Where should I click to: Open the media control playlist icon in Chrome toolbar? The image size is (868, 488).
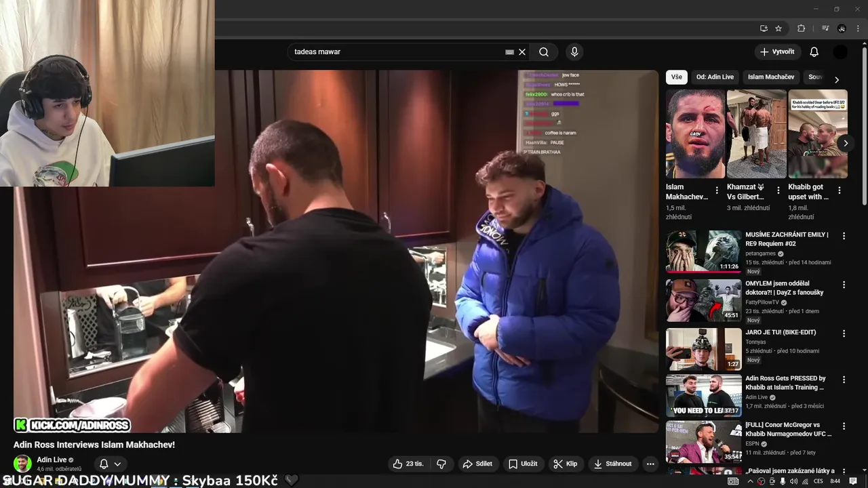(x=825, y=28)
